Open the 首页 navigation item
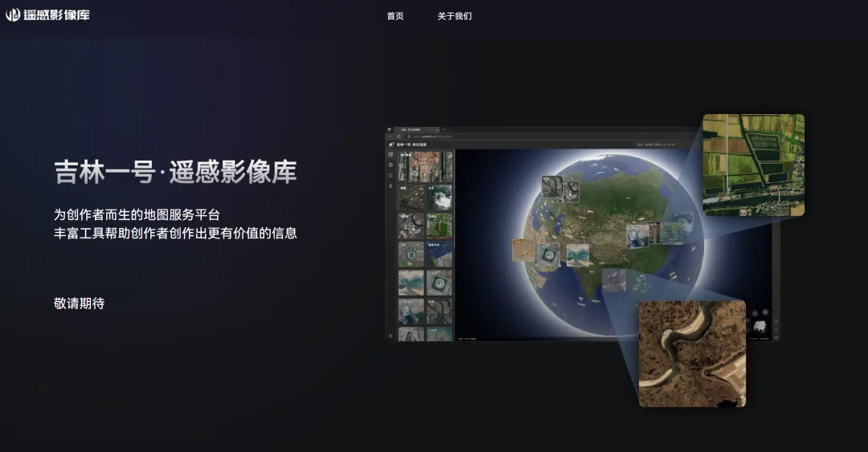This screenshot has width=868, height=452. pos(395,16)
